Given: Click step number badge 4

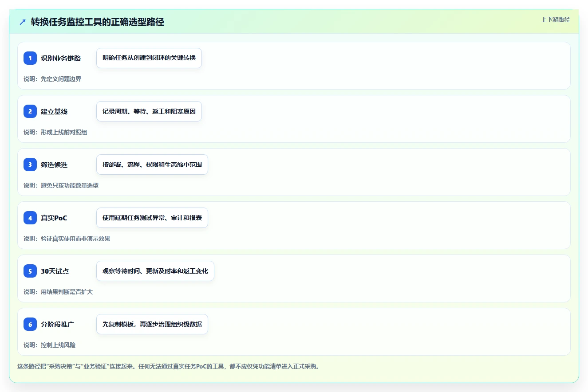Looking at the screenshot, I should point(30,218).
